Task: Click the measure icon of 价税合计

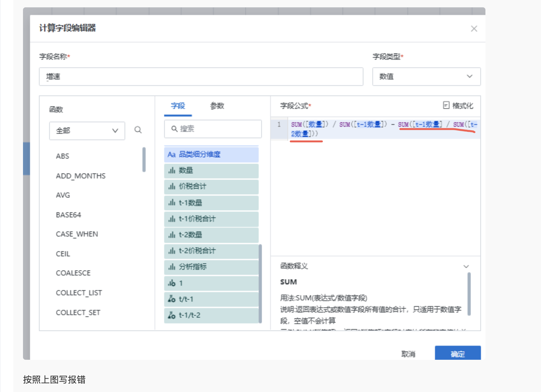Action: pyautogui.click(x=171, y=186)
